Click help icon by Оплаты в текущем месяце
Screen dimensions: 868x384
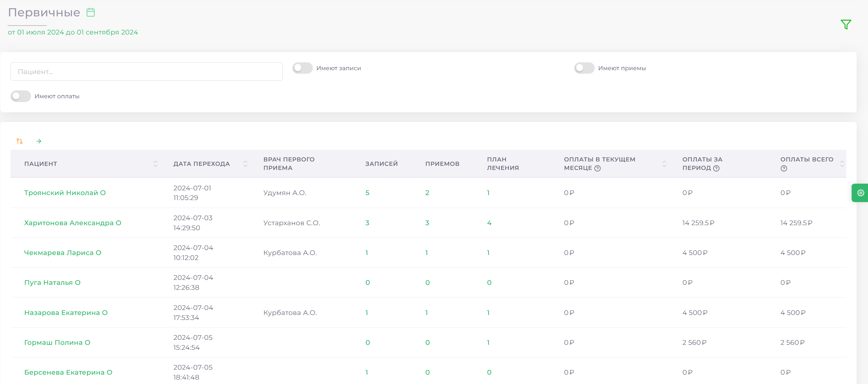597,168
